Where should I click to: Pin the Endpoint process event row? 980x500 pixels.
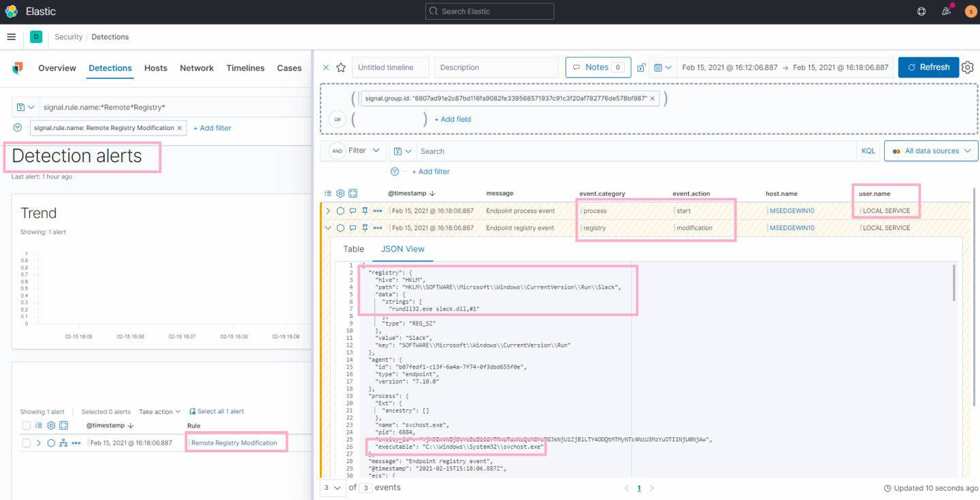coord(365,210)
